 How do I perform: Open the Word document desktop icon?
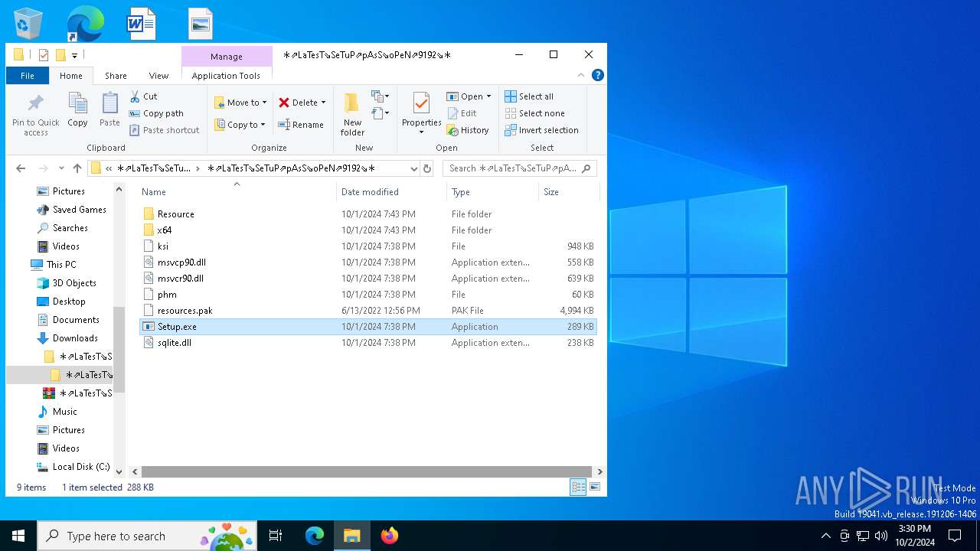[142, 23]
